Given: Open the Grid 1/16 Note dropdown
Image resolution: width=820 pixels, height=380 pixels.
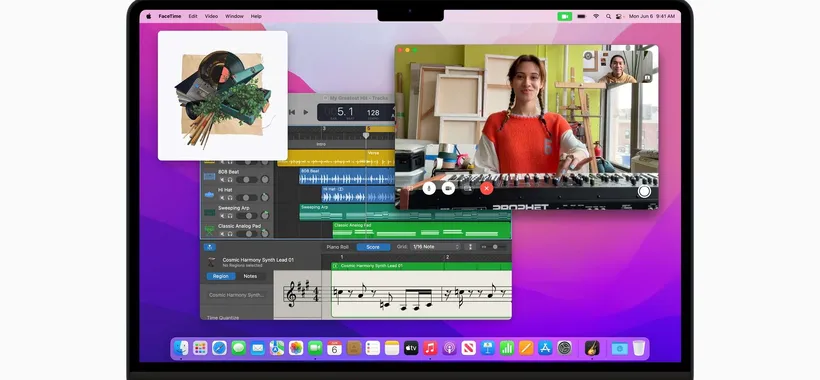Looking at the screenshot, I should pos(436,247).
